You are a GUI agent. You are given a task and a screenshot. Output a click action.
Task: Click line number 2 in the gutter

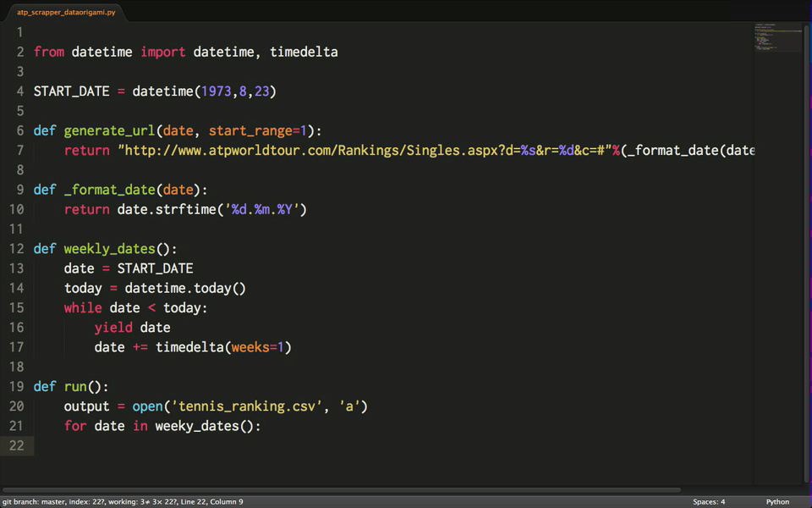click(20, 52)
